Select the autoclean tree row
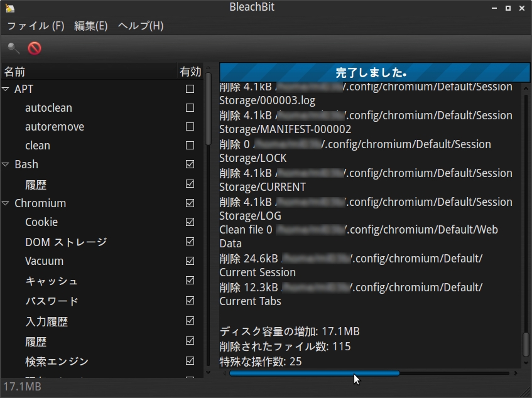Viewport: 532px width, 398px height. point(102,108)
